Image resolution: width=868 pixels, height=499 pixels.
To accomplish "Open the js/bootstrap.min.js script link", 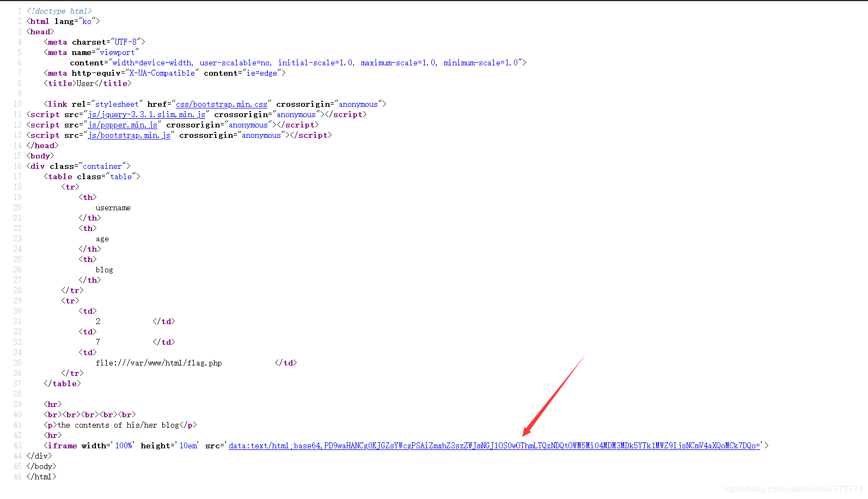I will coord(129,135).
